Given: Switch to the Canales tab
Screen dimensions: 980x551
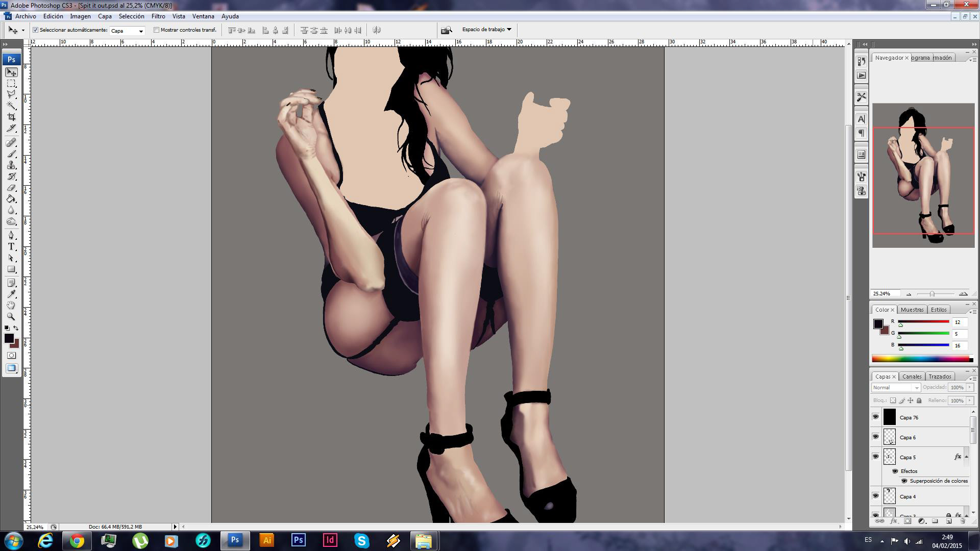Looking at the screenshot, I should (x=912, y=377).
